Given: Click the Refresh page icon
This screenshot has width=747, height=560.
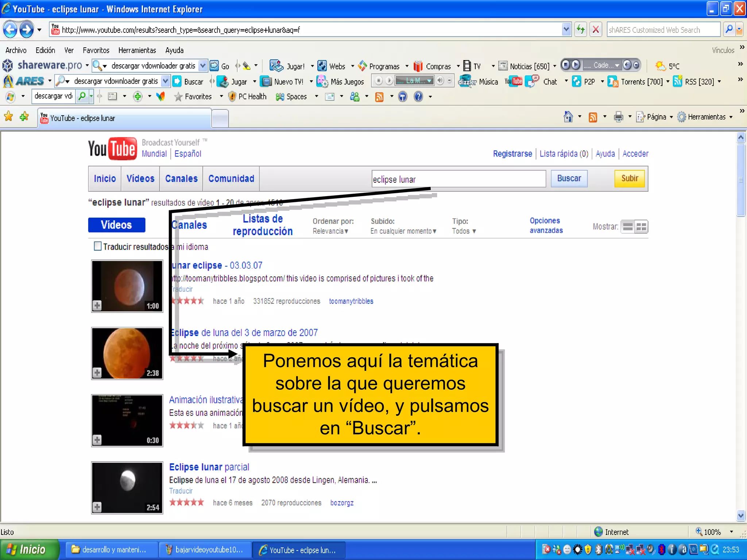Looking at the screenshot, I should tap(581, 30).
